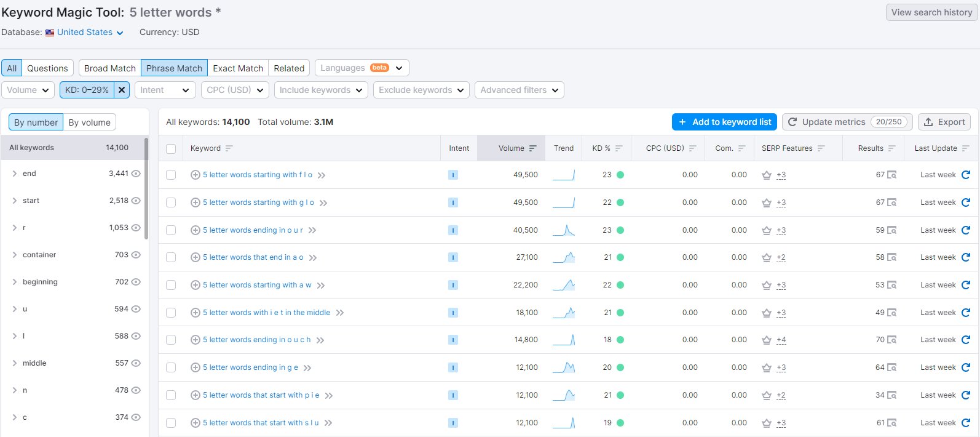Open the Exclude keywords dropdown
The height and width of the screenshot is (437, 980).
[422, 90]
